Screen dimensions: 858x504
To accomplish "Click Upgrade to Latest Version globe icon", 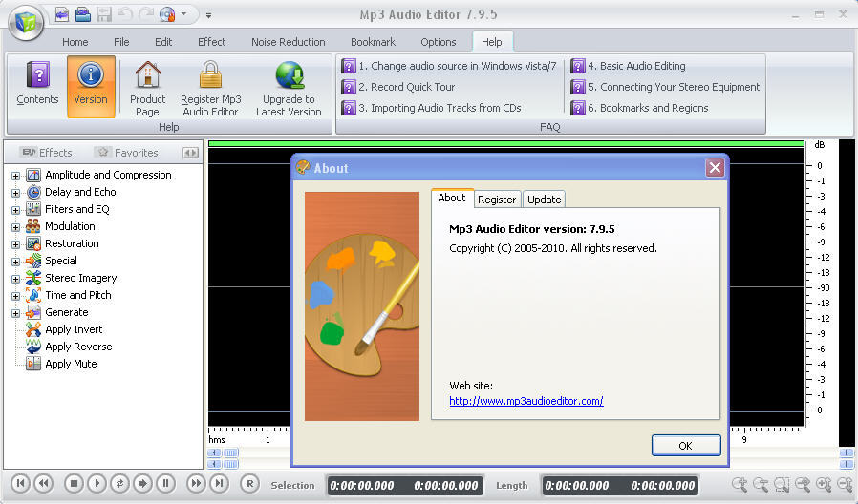I will (289, 74).
